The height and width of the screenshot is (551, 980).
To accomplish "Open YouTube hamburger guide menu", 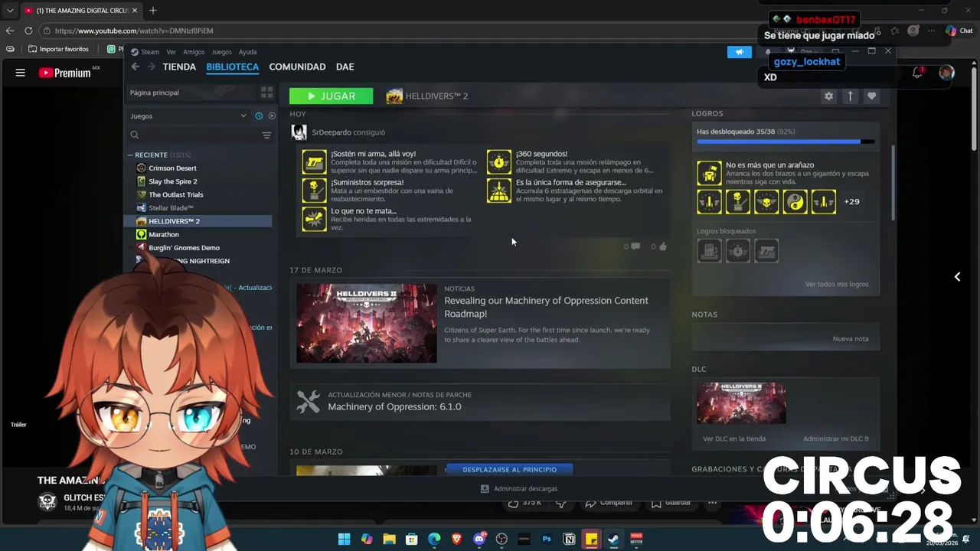I will tap(21, 73).
